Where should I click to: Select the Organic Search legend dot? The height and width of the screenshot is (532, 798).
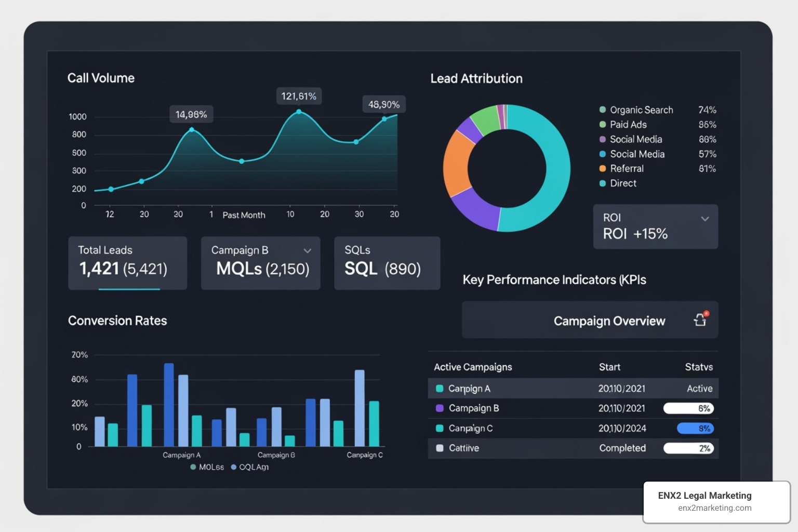coord(602,110)
